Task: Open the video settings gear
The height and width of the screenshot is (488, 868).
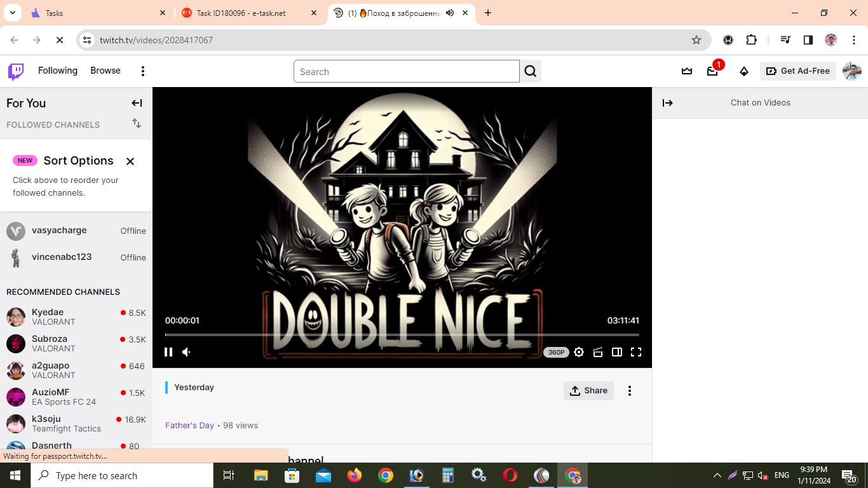Action: point(579,352)
